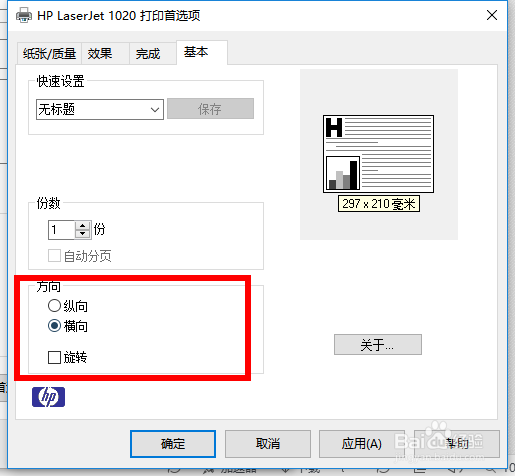The height and width of the screenshot is (476, 515).
Task: Go to the 完成 tab
Action: [x=153, y=53]
